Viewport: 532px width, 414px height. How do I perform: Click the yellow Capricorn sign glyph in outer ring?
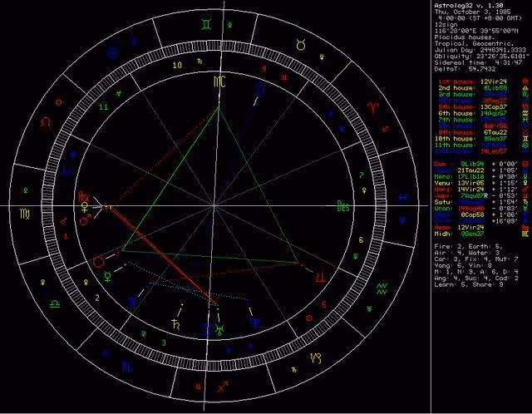(x=316, y=358)
